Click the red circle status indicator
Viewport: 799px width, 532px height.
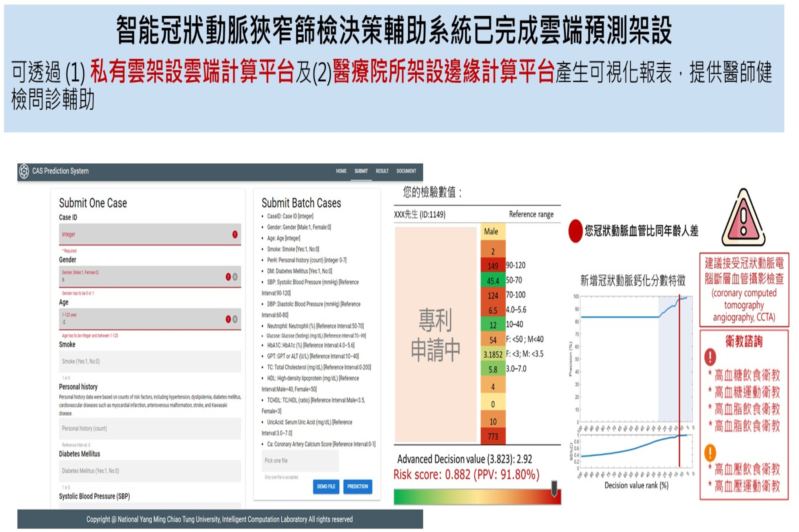tap(576, 231)
